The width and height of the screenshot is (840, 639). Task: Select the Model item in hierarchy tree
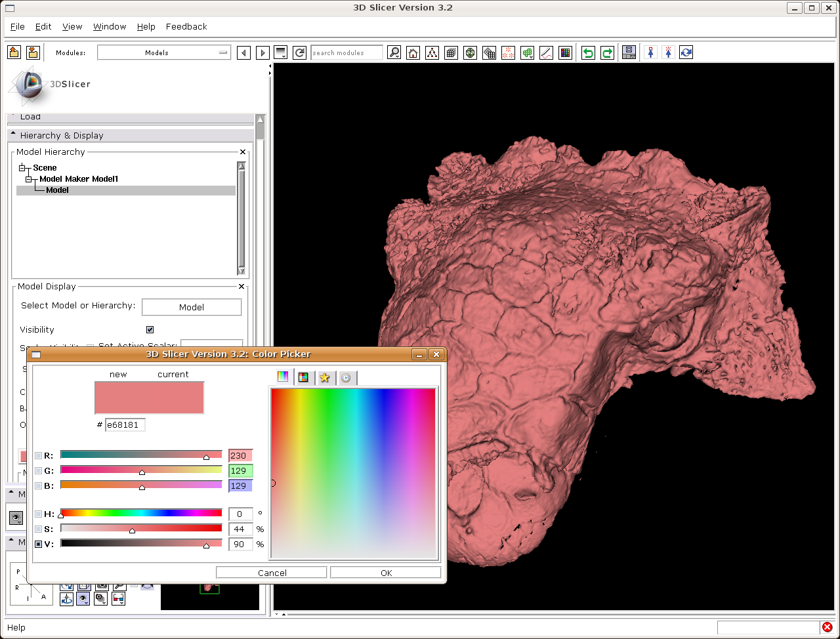coord(57,190)
